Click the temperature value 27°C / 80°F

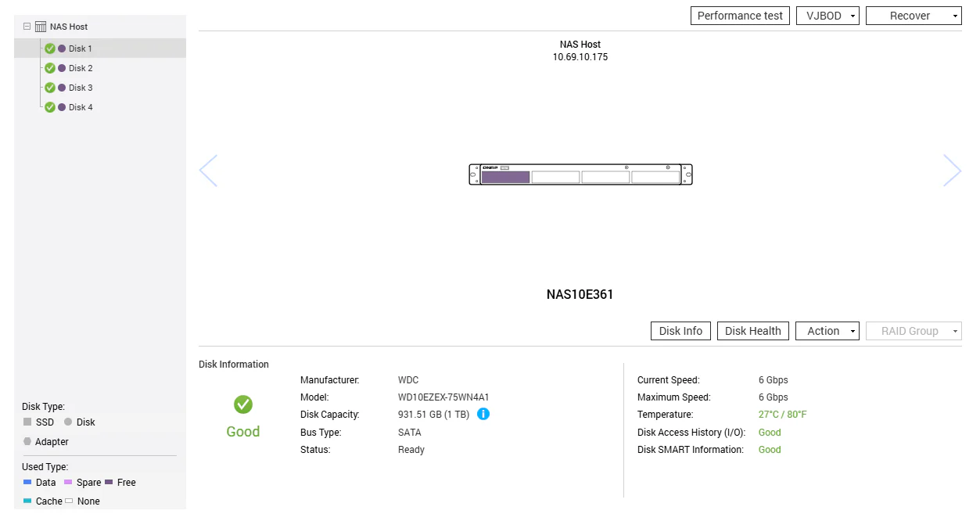pyautogui.click(x=783, y=415)
